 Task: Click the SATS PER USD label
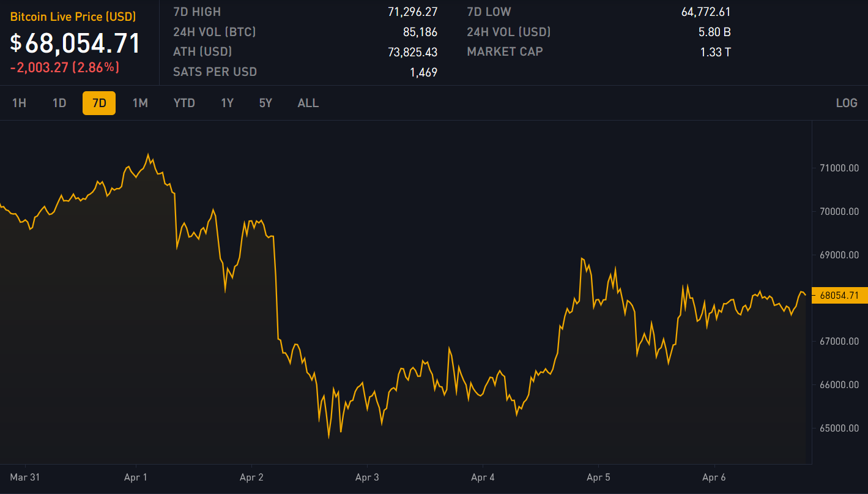(215, 72)
